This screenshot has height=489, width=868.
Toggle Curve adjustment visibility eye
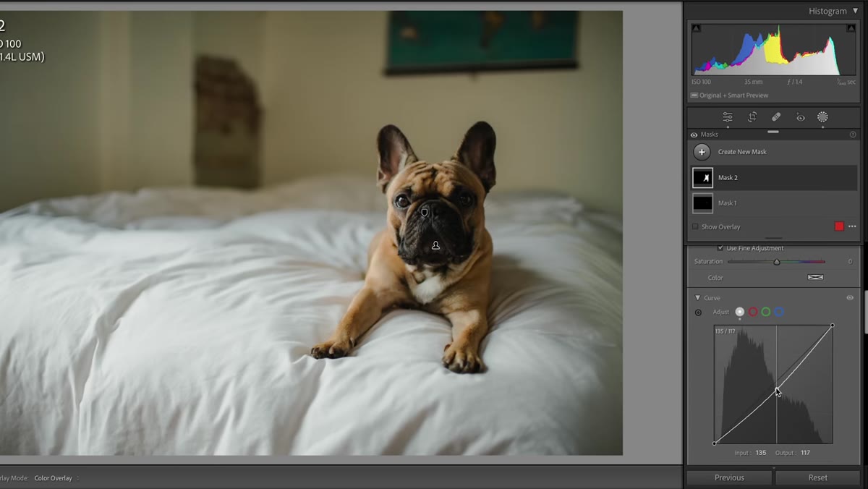pos(850,298)
